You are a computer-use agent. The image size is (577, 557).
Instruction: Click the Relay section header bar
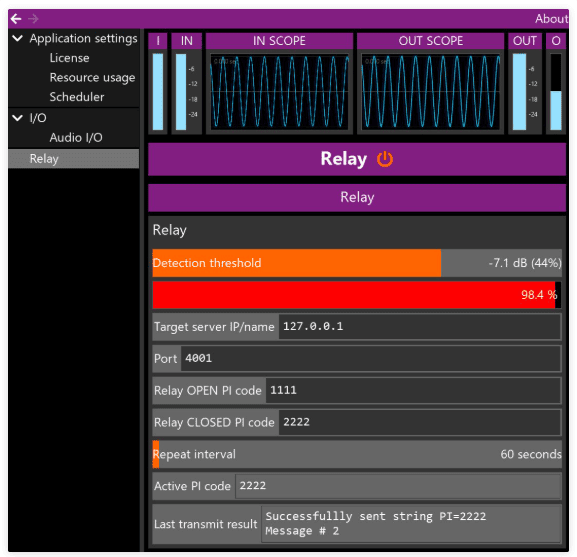tap(357, 197)
